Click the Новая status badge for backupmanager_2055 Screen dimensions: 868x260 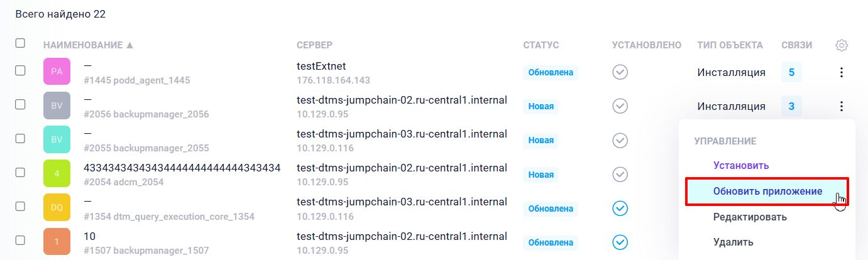541,140
